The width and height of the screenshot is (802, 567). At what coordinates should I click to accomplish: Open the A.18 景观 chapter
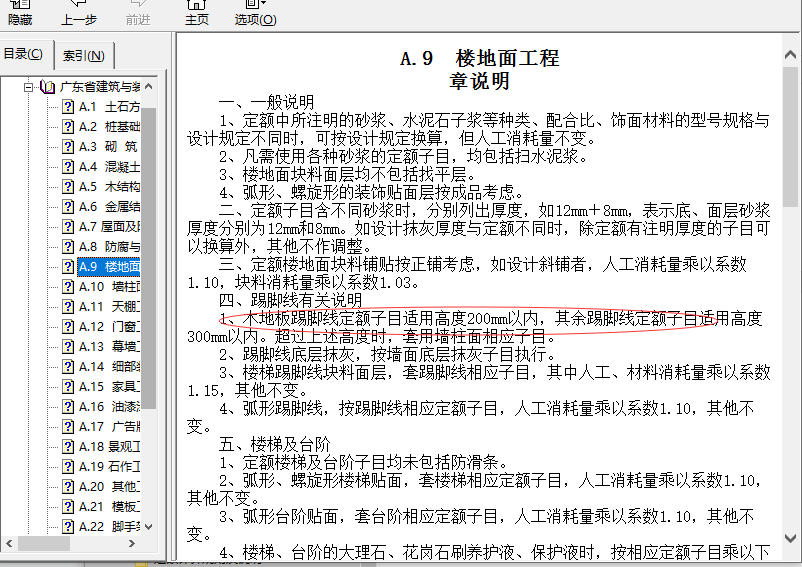pos(109,446)
